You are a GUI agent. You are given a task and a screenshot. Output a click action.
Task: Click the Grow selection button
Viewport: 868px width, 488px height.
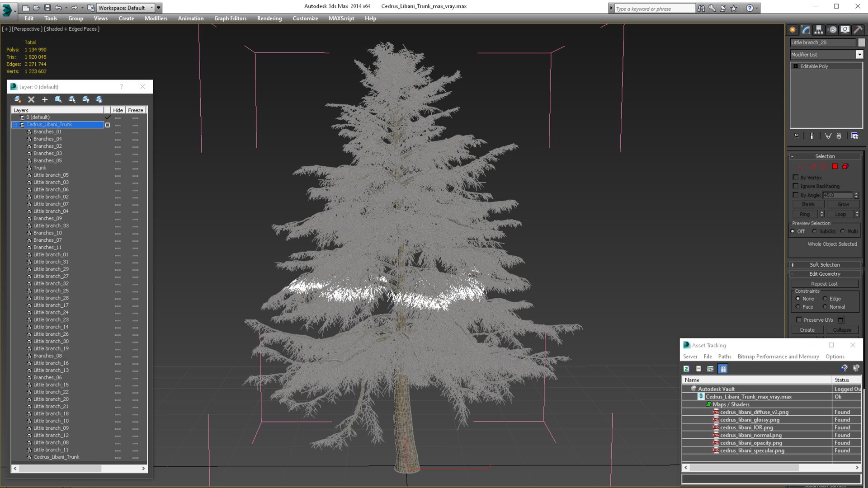(x=843, y=204)
